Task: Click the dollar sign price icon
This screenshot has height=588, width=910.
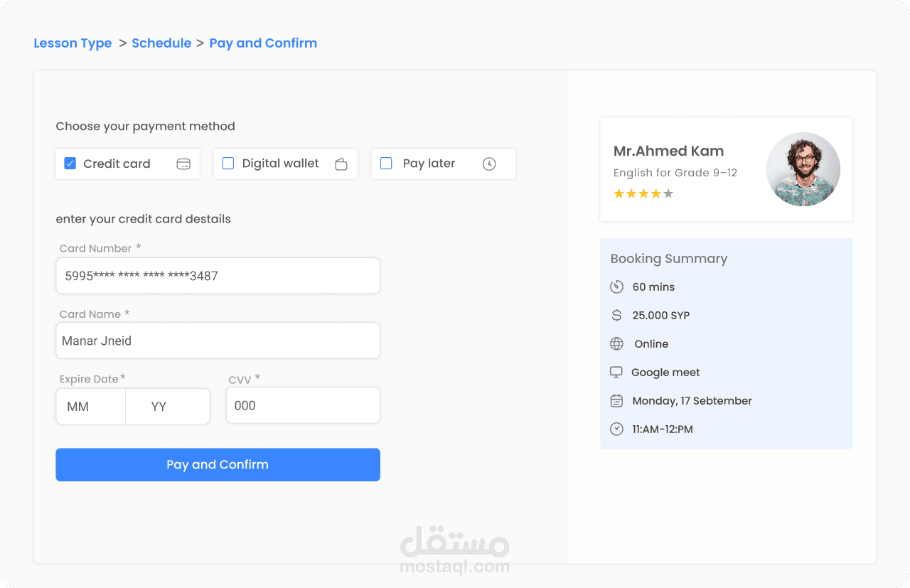Action: pyautogui.click(x=616, y=315)
